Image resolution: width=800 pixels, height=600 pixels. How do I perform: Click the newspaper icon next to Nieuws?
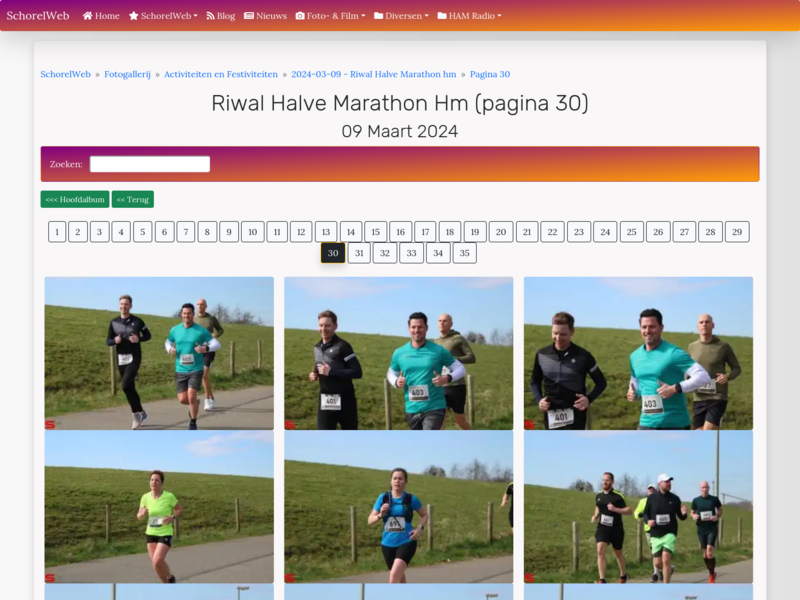tap(248, 16)
